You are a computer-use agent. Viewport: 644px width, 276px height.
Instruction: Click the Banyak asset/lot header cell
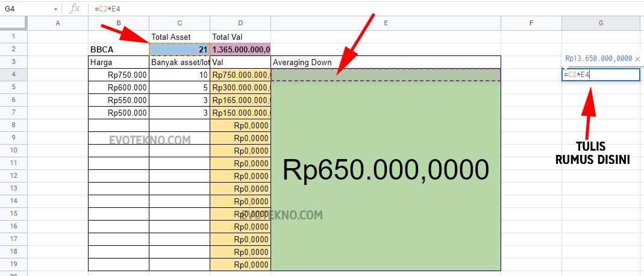(x=180, y=62)
